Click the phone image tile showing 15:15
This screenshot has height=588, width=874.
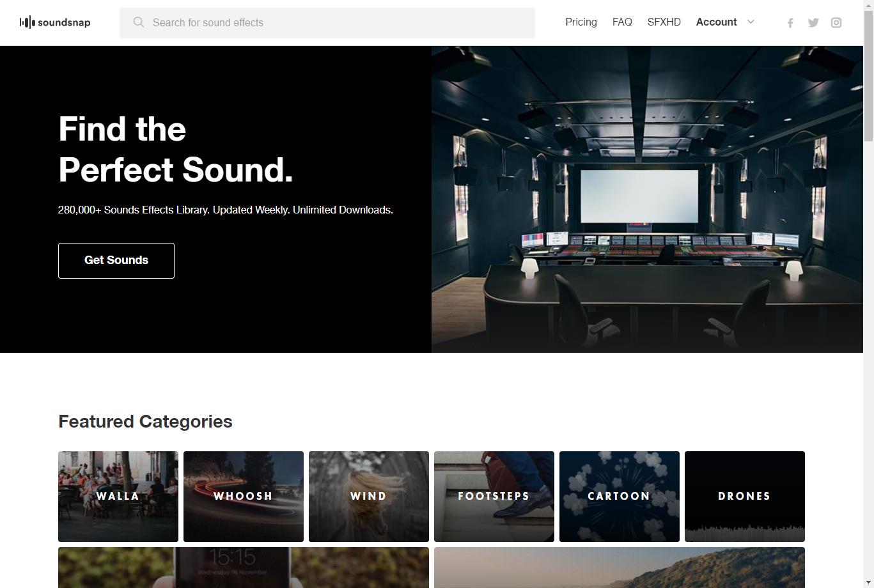[x=244, y=568]
